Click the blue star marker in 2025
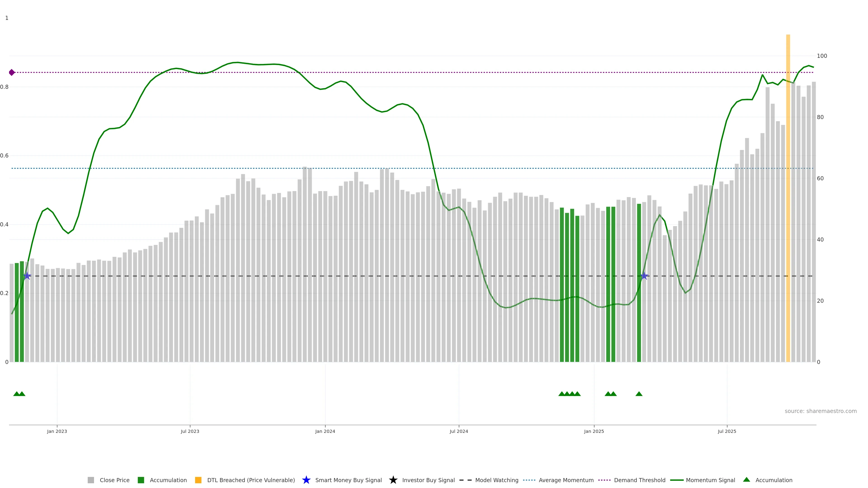This screenshot has height=488, width=868. [644, 276]
